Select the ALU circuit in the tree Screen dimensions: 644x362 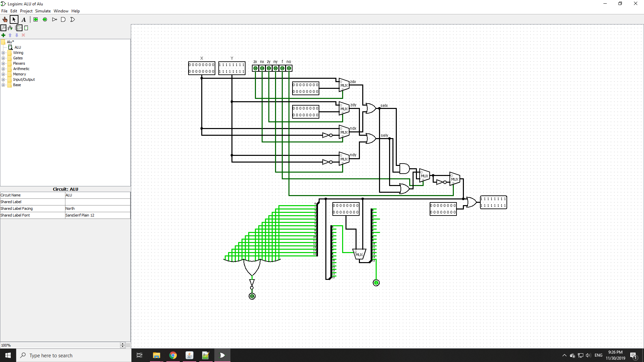17,47
